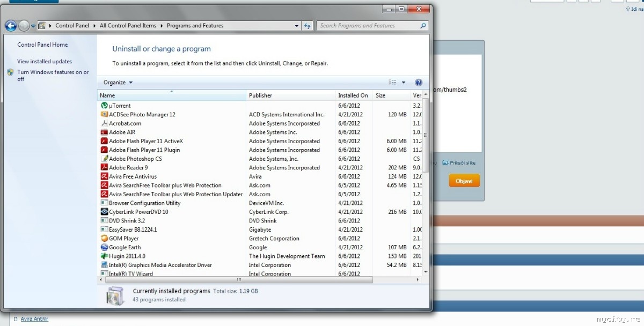This screenshot has height=326, width=644.
Task: Click the 'Gretech Corporation' publisher cell
Action: pyautogui.click(x=274, y=239)
